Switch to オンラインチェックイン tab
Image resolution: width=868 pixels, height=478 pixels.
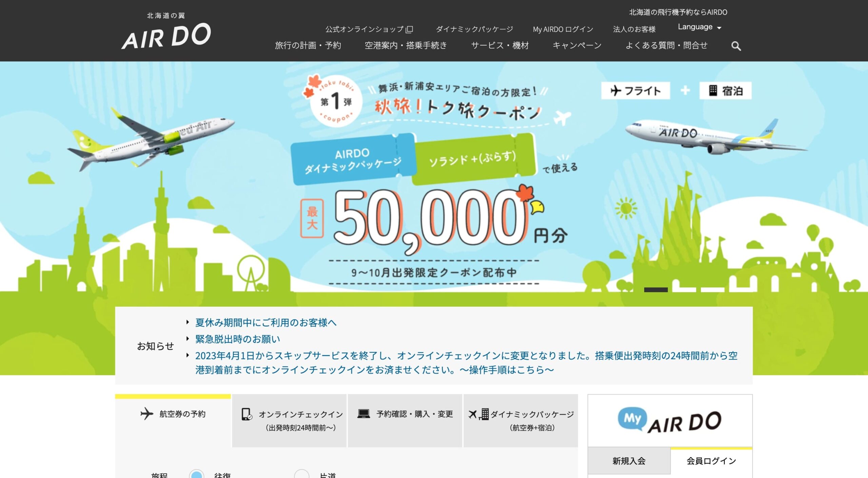tap(289, 420)
